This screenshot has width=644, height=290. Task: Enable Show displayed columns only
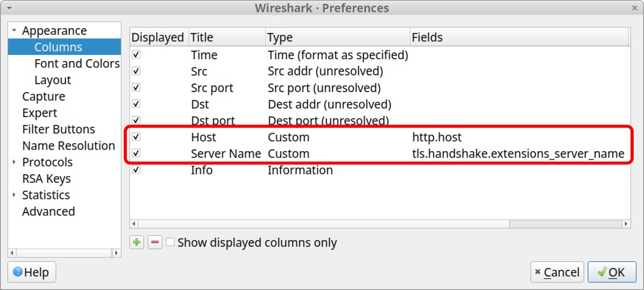(x=170, y=242)
